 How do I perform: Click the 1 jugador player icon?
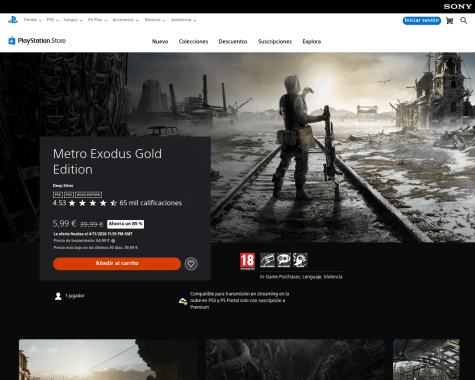tap(58, 296)
